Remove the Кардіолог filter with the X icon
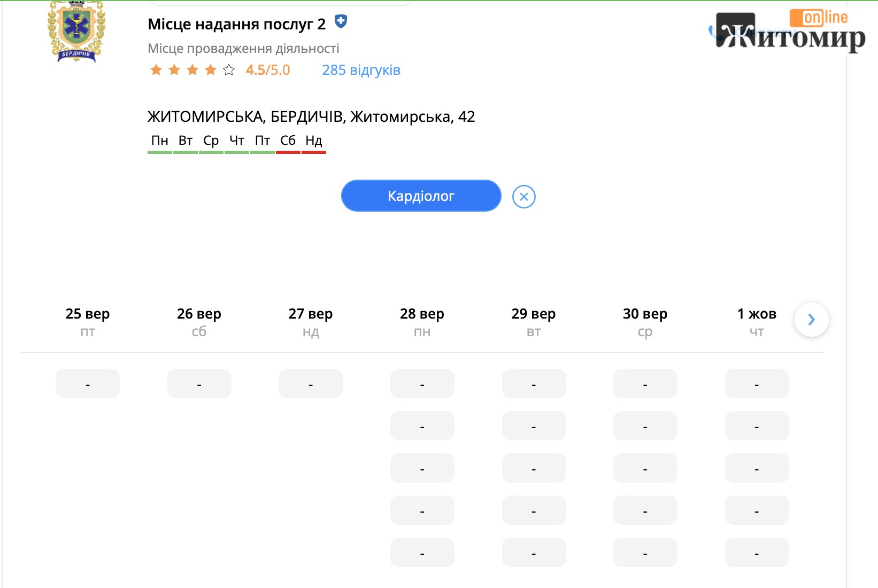The width and height of the screenshot is (878, 588). tap(524, 197)
